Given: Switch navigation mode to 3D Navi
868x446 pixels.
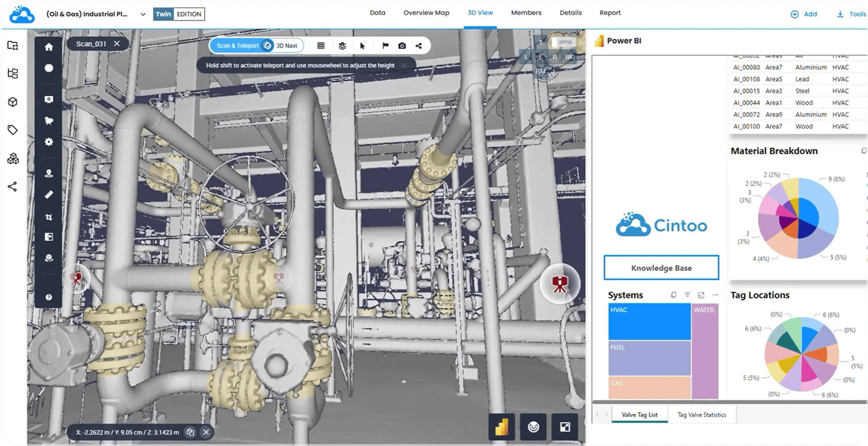Looking at the screenshot, I should 286,46.
